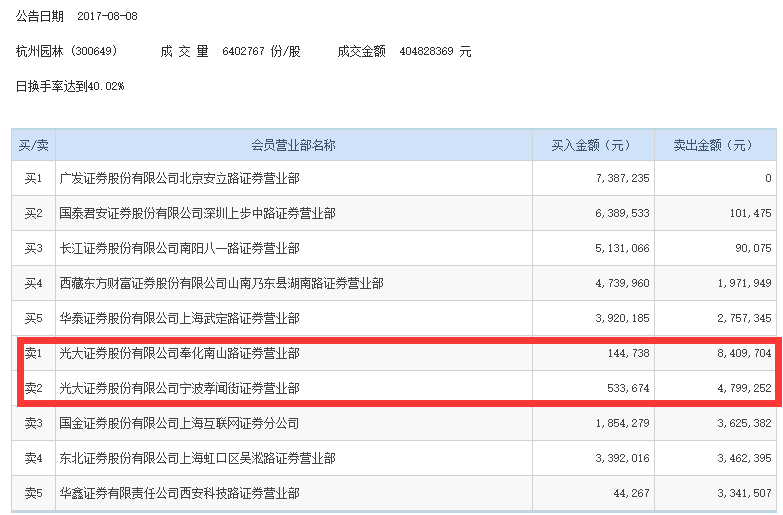Select 光大证券宁波孝闻街证券营业部 name
This screenshot has height=515, width=783.
[x=180, y=388]
